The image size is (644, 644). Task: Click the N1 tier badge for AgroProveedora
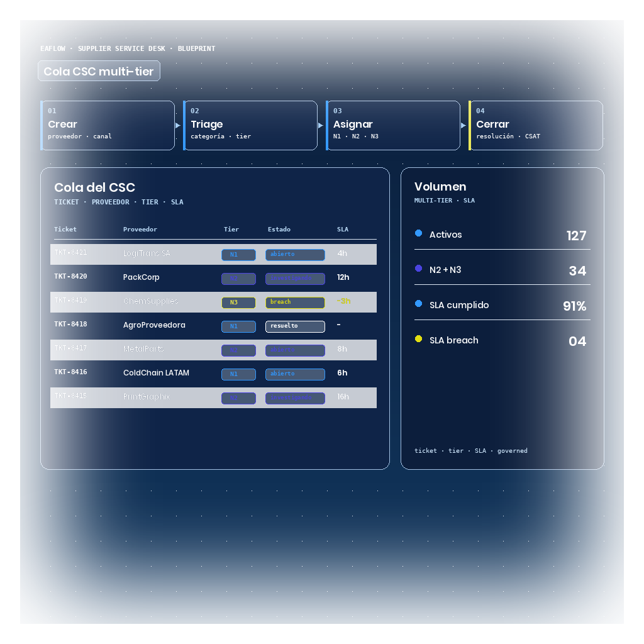point(238,326)
